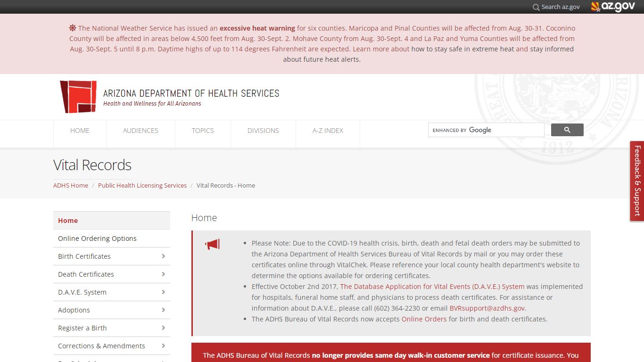Click the ADHS Home breadcrumb link
The width and height of the screenshot is (644, 362).
click(71, 185)
